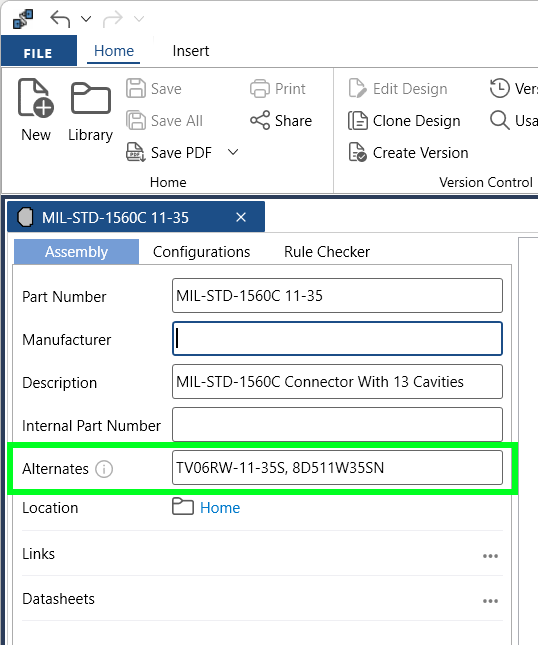Open the FILE menu

click(38, 51)
